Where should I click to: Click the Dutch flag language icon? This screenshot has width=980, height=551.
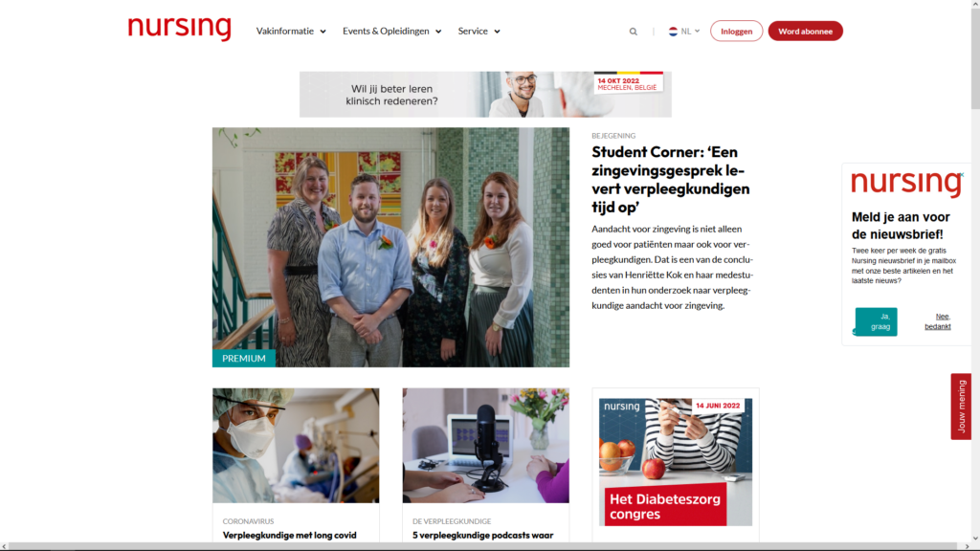coord(673,32)
